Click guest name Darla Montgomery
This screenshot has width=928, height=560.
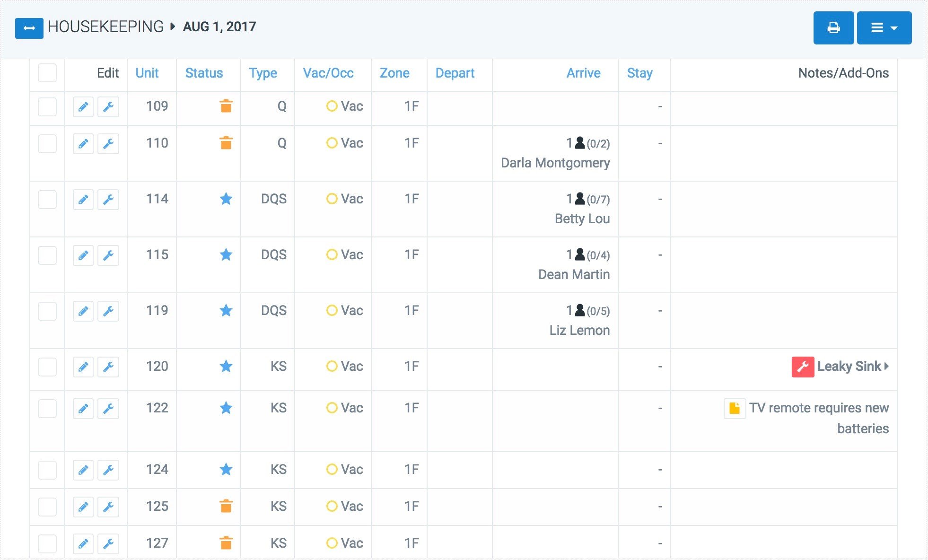(555, 163)
